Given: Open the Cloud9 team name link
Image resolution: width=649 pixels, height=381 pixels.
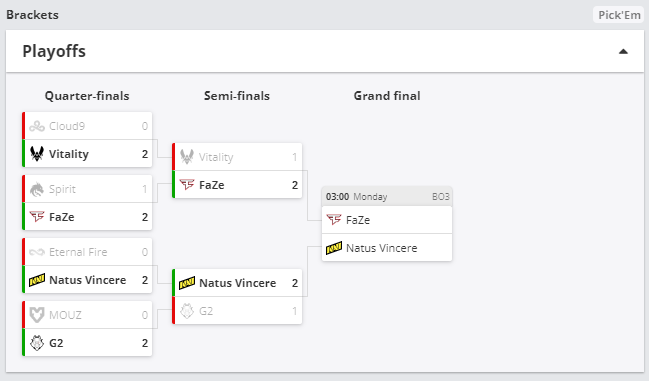Looking at the screenshot, I should 67,126.
